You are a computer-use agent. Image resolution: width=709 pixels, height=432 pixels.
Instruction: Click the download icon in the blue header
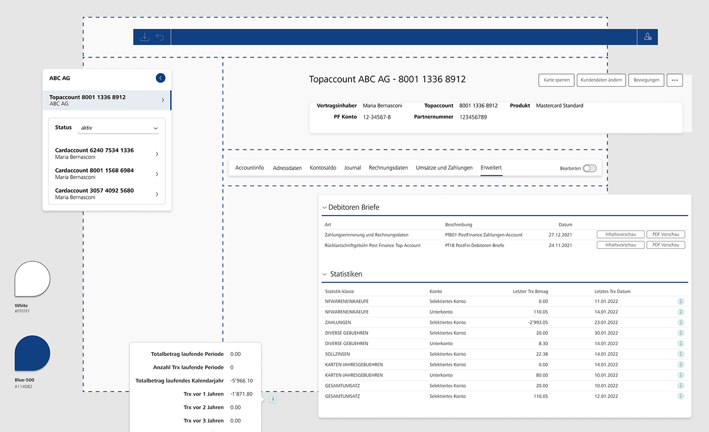click(144, 37)
